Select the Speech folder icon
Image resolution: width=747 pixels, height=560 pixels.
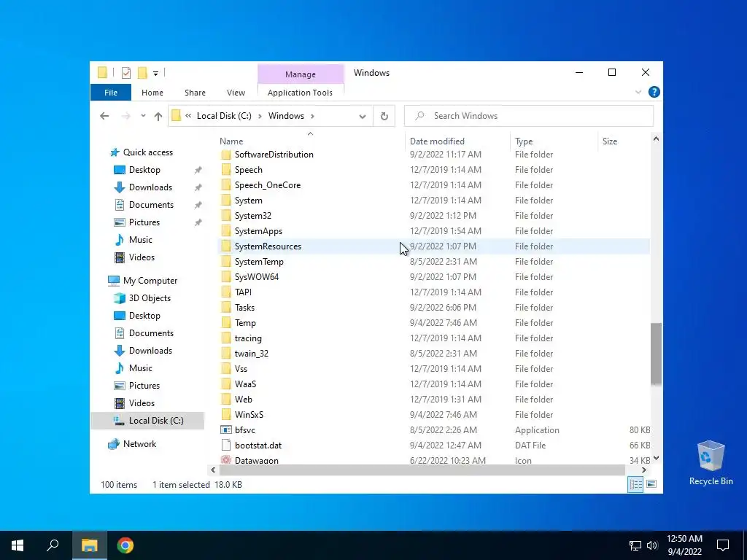point(226,169)
